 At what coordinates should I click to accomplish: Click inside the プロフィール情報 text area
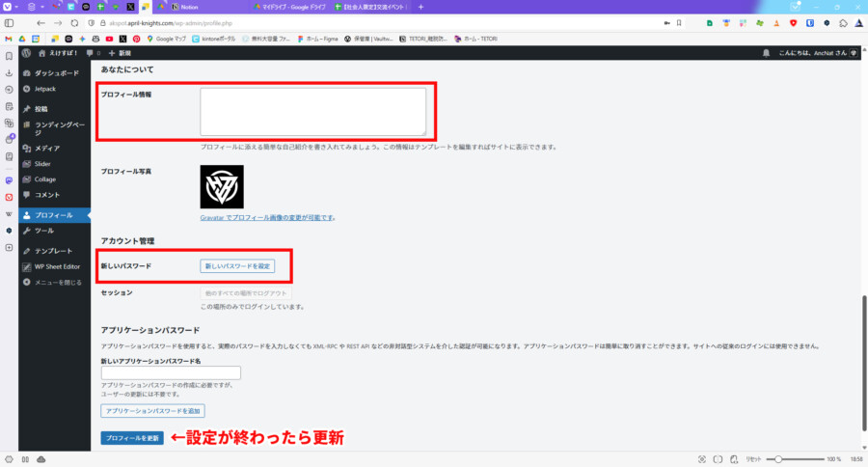coord(312,111)
